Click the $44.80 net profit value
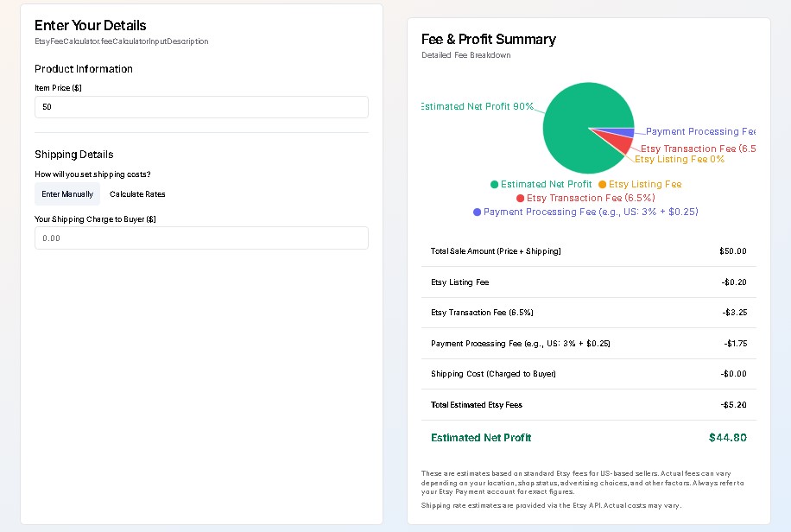 click(x=727, y=438)
